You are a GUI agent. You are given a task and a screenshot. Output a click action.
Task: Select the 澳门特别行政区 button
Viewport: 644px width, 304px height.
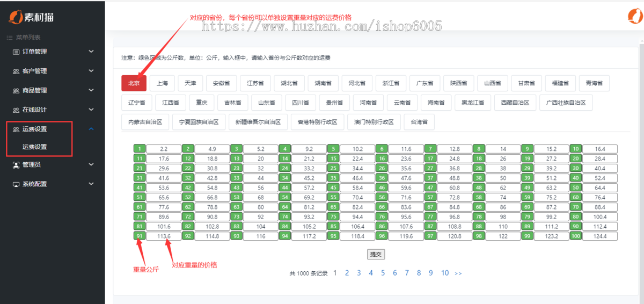(374, 122)
